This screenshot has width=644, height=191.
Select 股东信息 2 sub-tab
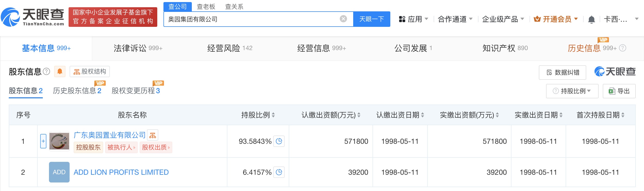26,91
